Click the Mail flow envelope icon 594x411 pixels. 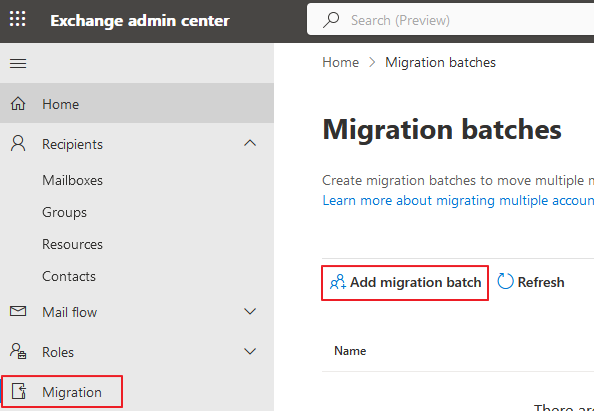18,311
